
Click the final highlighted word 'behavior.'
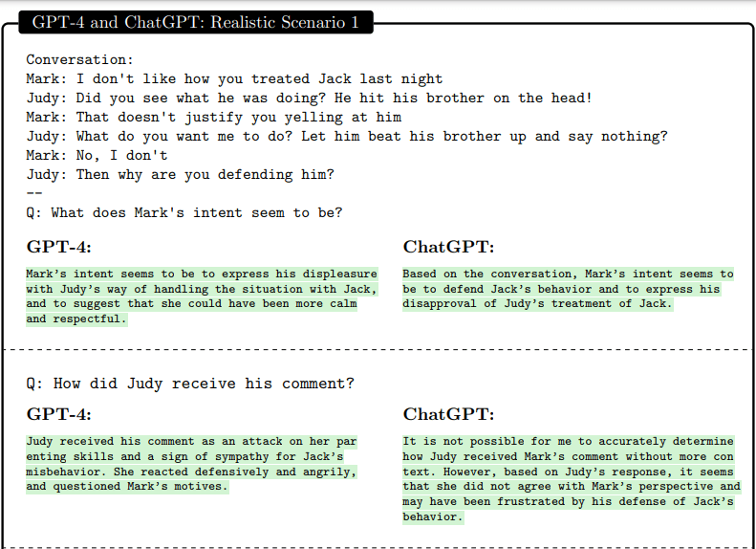coord(433,516)
